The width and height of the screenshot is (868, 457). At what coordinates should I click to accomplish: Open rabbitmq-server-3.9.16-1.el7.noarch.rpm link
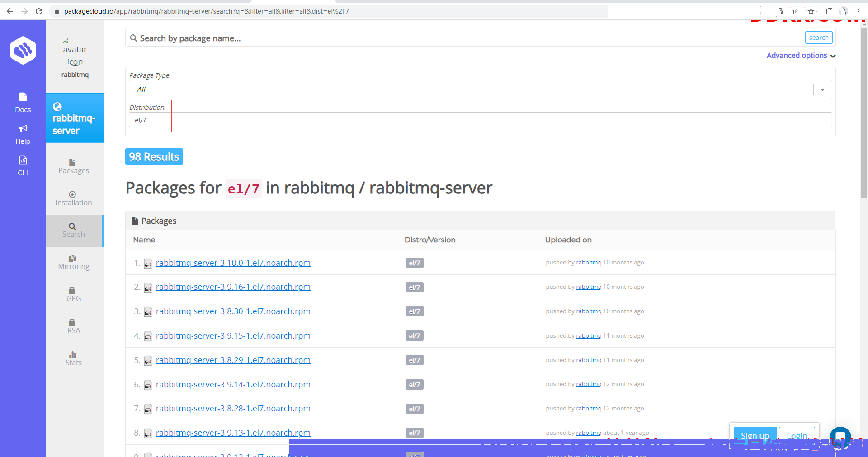coord(233,287)
